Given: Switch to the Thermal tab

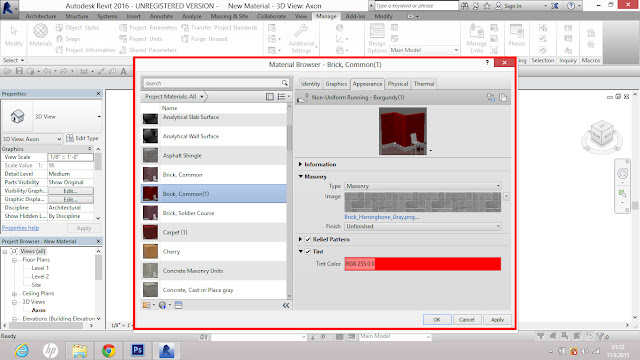Looking at the screenshot, I should 424,84.
